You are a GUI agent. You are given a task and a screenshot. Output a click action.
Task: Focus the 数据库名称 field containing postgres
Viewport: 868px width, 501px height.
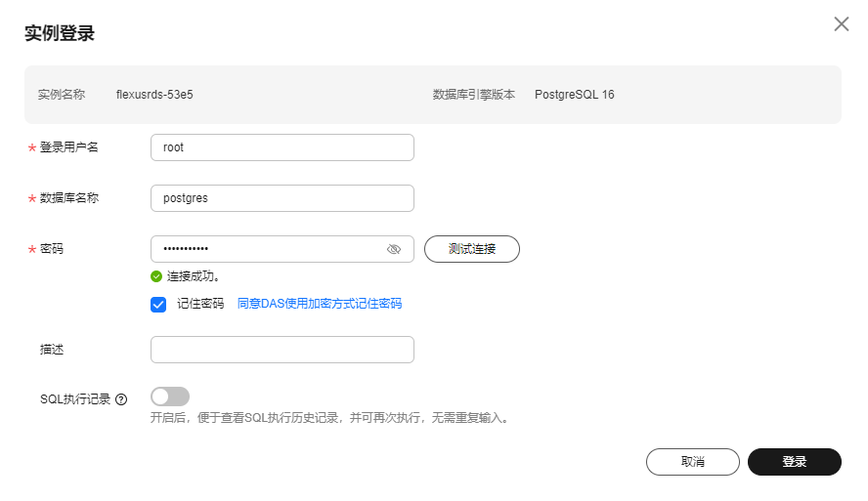coord(282,198)
